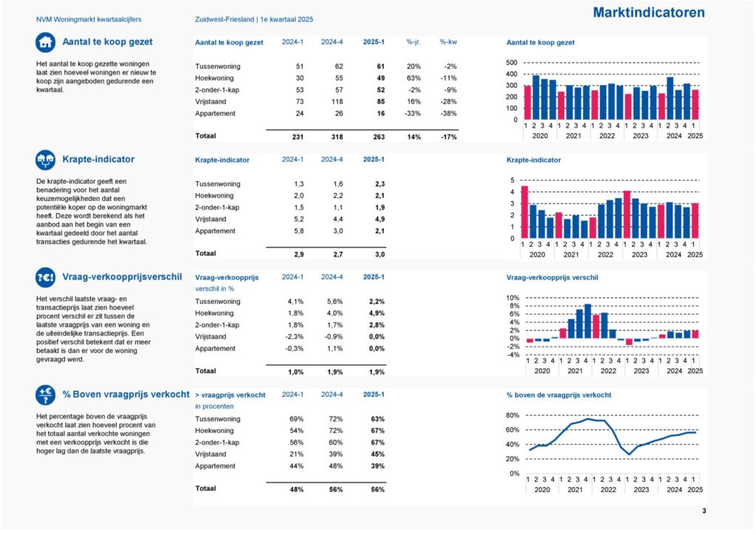The width and height of the screenshot is (756, 535).
Task: Click the Vraag-verkoopprijs verschil chart title
Action: coord(552,278)
